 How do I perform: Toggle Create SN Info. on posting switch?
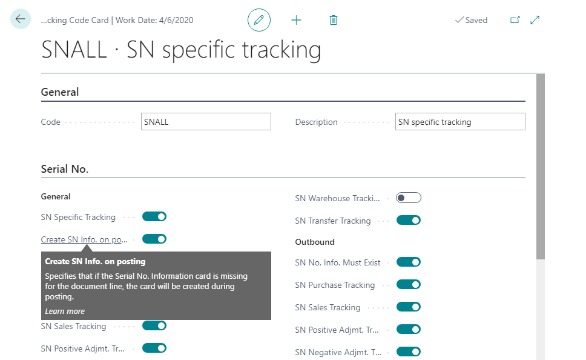[154, 239]
